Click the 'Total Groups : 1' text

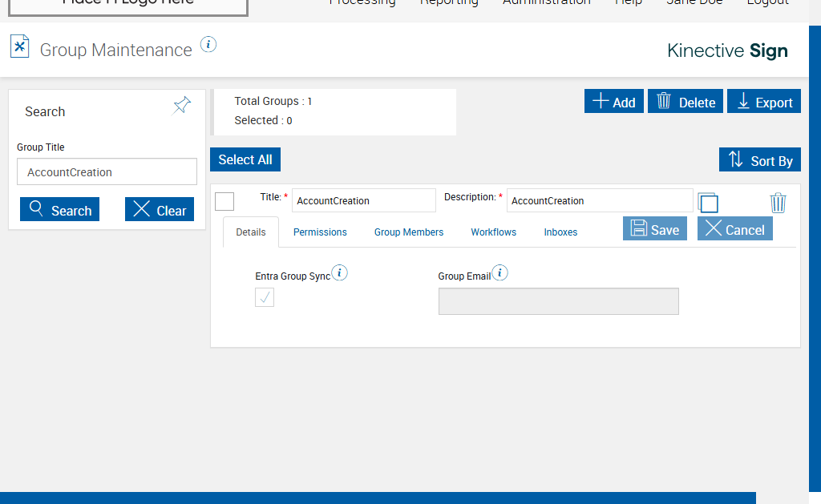point(273,101)
